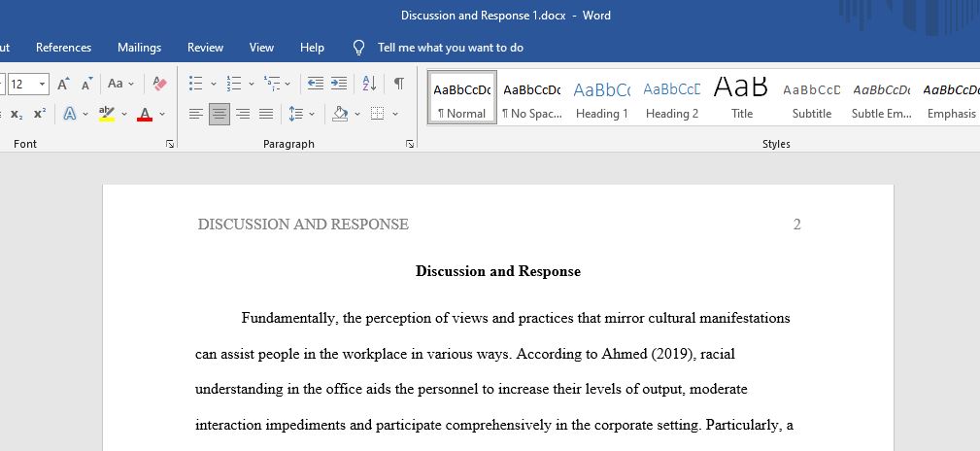Switch to the View tab
This screenshot has width=980, height=451.
click(x=261, y=48)
